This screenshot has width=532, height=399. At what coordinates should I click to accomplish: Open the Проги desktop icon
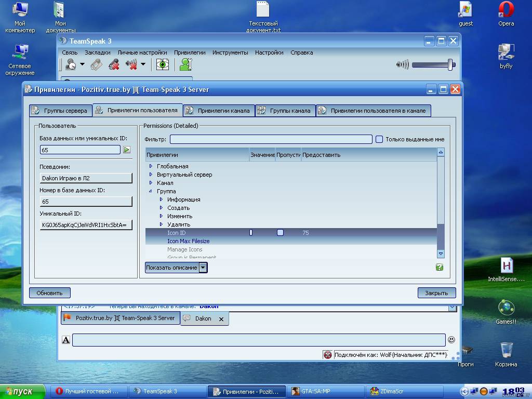click(465, 356)
